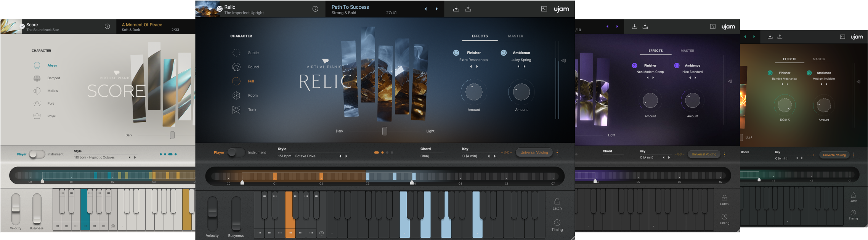This screenshot has width=868, height=240.
Task: Click next arrow for the Octave Drive style
Action: (346, 156)
